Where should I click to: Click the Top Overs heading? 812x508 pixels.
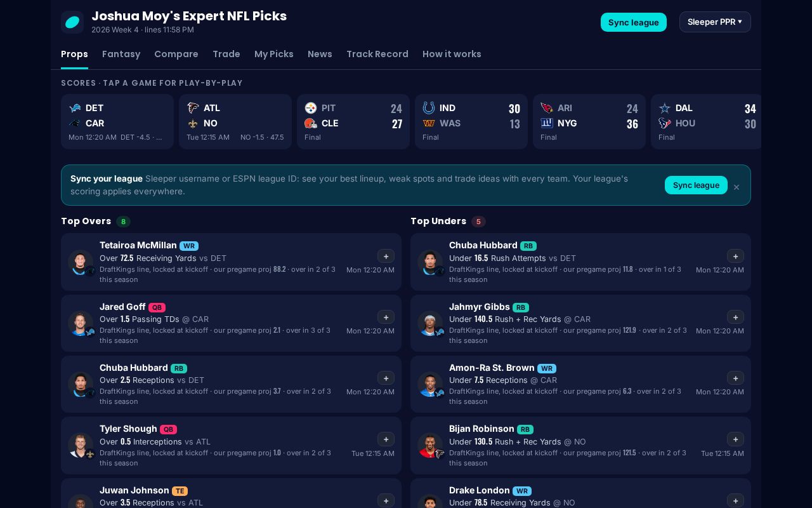coord(86,221)
